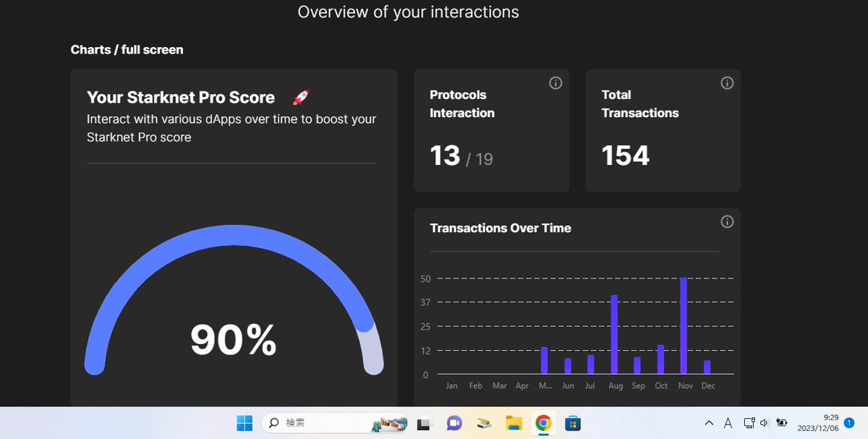Open Task View in the taskbar
Screen dimensions: 868x439
click(424, 423)
